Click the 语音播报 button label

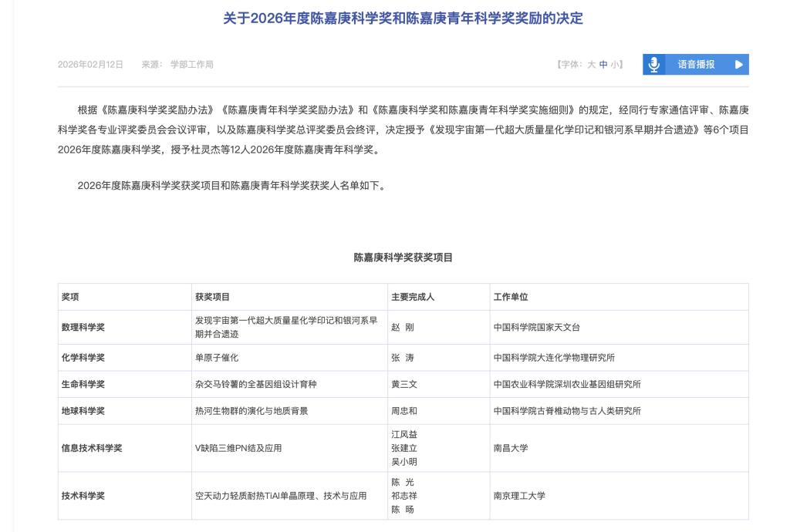(696, 65)
